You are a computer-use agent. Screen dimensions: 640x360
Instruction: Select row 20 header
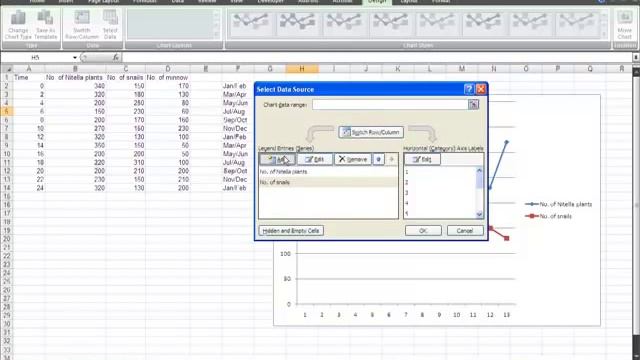point(7,239)
